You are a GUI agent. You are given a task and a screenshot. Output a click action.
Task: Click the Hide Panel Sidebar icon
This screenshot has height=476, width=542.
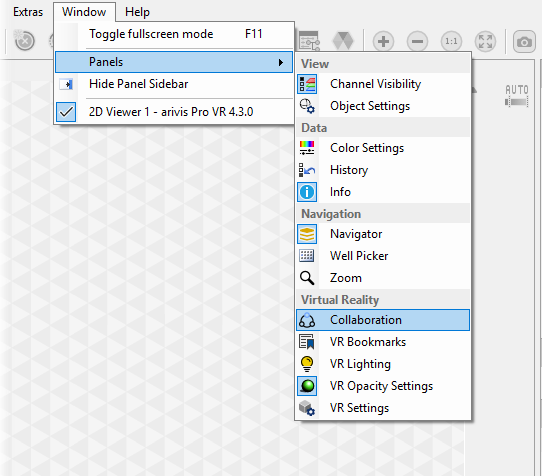tap(66, 84)
